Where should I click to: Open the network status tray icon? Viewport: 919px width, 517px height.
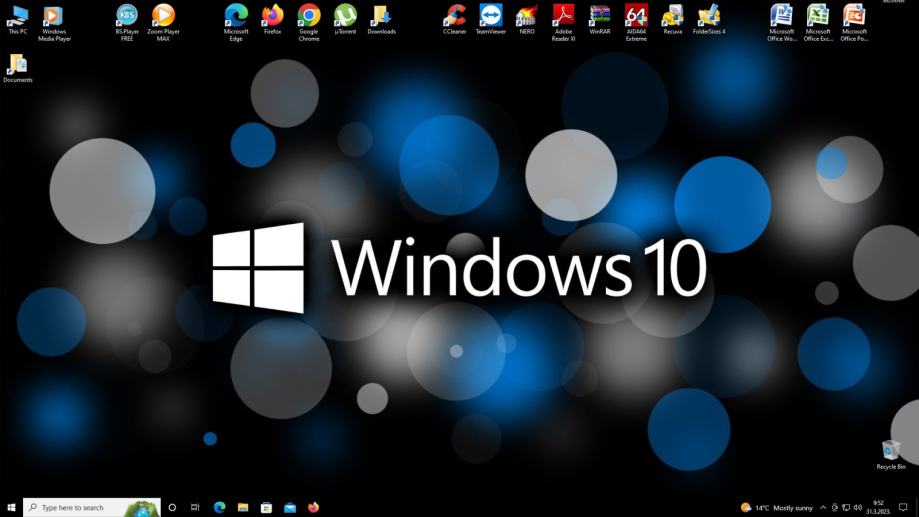click(846, 508)
